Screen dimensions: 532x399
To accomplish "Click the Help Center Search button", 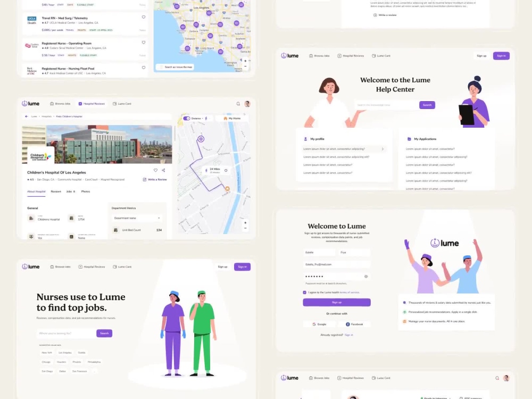I will (427, 105).
